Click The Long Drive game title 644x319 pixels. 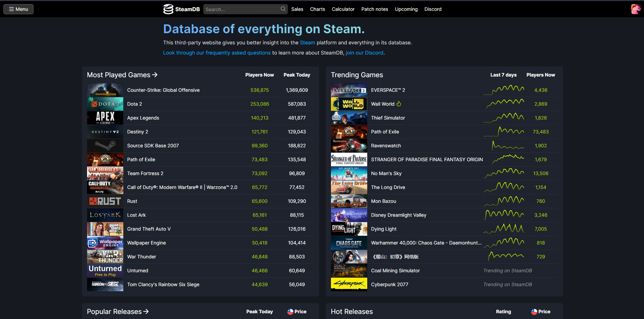pos(388,187)
